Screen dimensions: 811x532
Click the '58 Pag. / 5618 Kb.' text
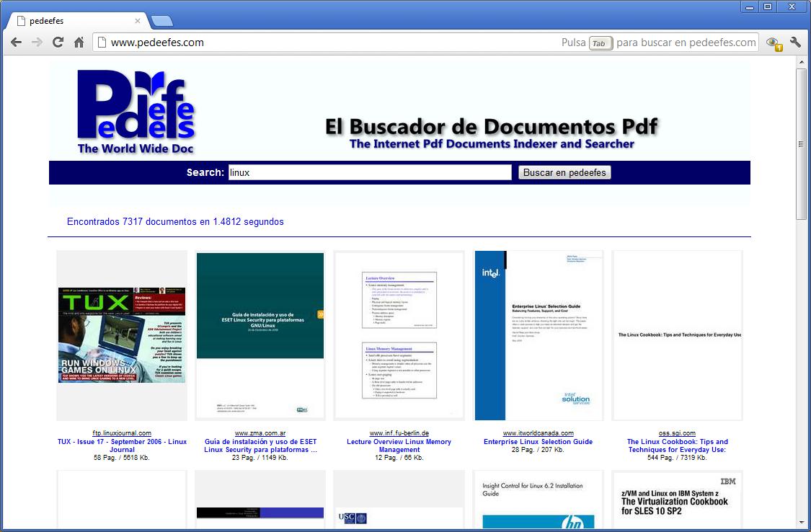[x=122, y=458]
